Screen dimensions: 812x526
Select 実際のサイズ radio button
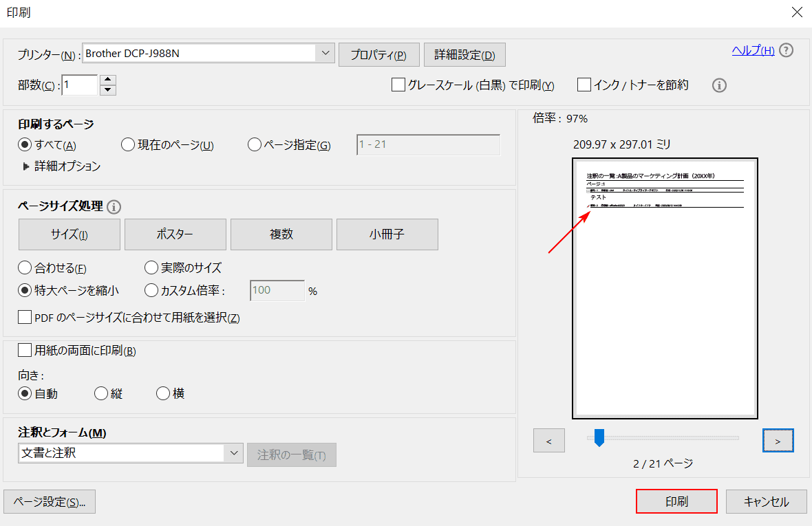tap(151, 268)
